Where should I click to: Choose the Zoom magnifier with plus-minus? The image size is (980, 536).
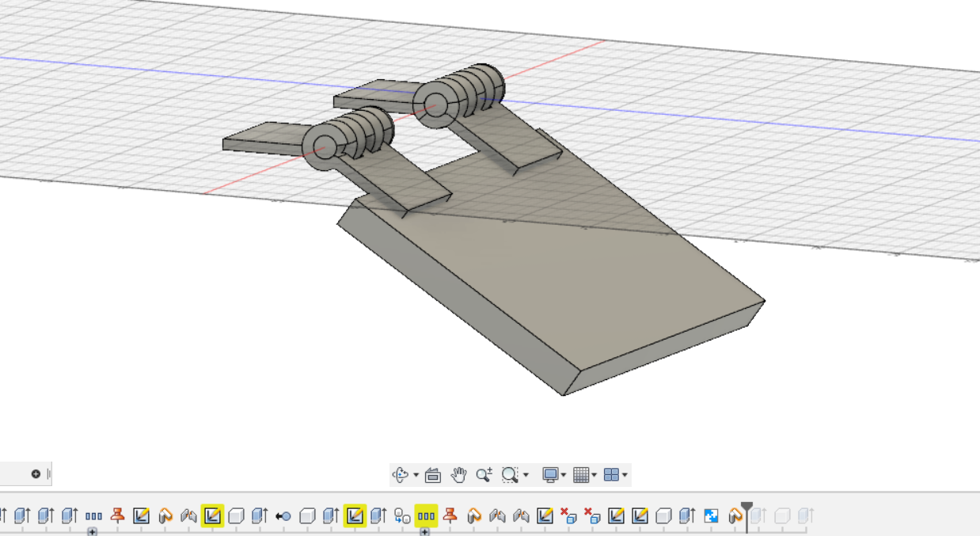tap(484, 475)
